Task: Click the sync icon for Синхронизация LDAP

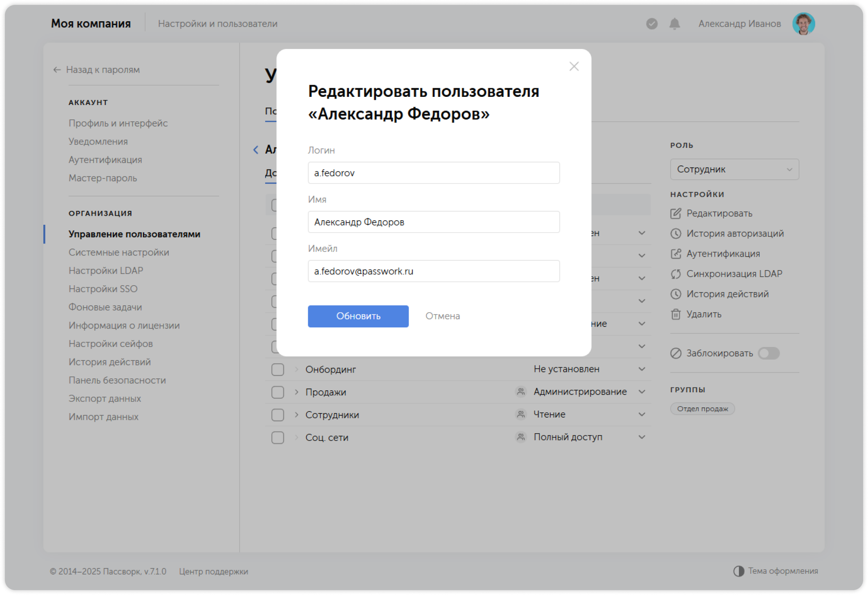Action: pos(676,274)
